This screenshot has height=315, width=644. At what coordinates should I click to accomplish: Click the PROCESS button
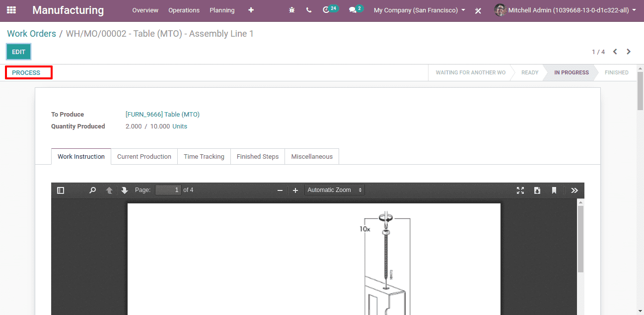click(x=26, y=72)
